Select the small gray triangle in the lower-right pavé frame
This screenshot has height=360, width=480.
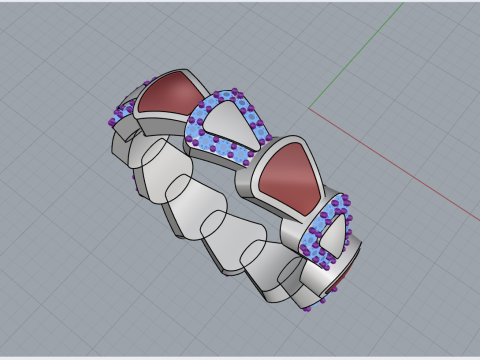(334, 237)
